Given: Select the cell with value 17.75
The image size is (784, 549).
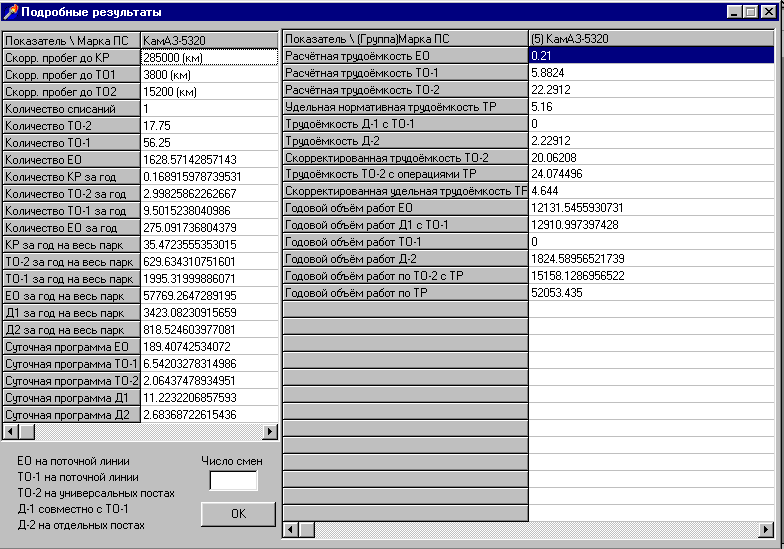Looking at the screenshot, I should [210, 126].
